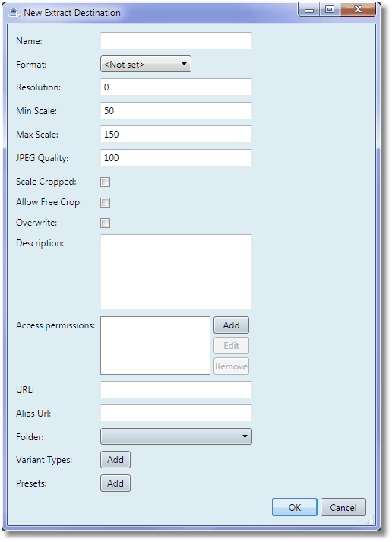This screenshot has height=542, width=392.
Task: Click into the JPEG Quality field
Action: point(176,157)
